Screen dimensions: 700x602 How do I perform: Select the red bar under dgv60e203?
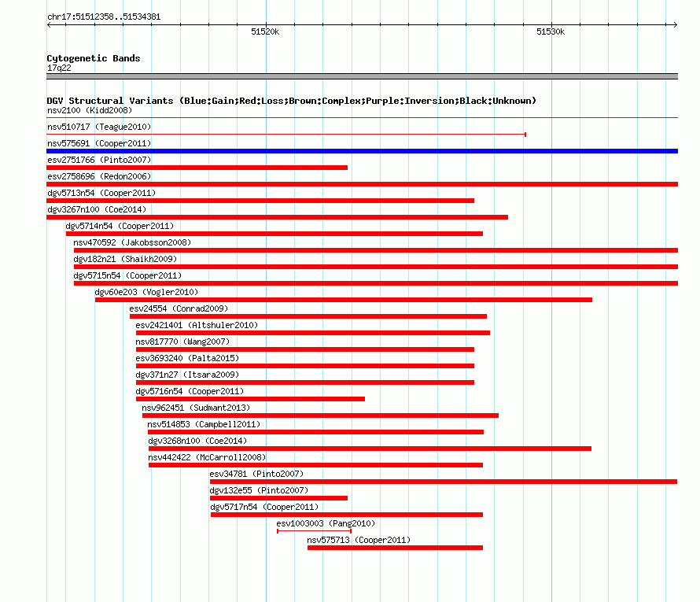tap(344, 300)
